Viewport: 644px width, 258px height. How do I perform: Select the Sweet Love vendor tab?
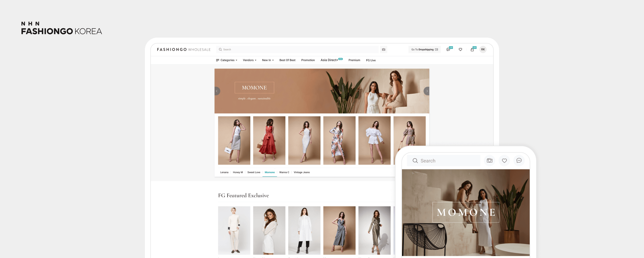[254, 172]
